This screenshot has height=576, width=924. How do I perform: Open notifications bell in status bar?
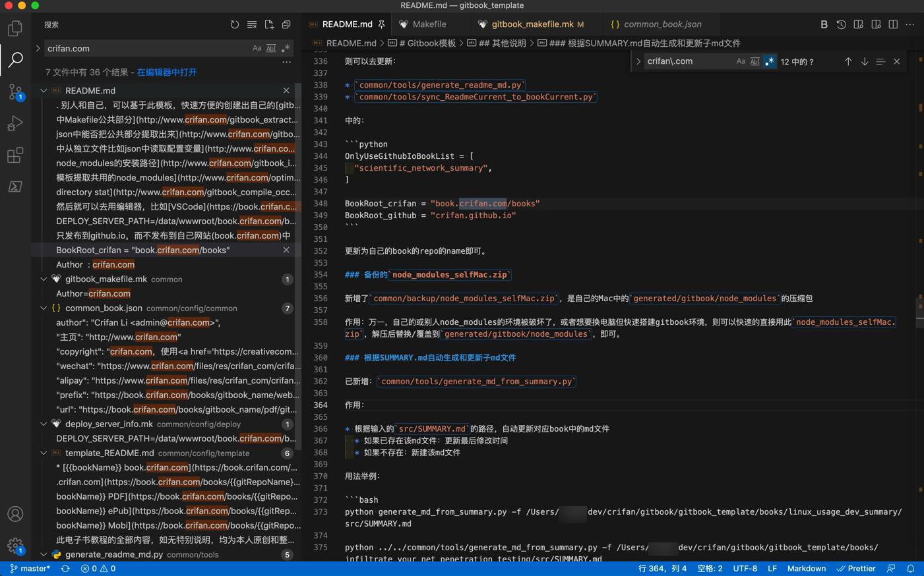tap(911, 568)
